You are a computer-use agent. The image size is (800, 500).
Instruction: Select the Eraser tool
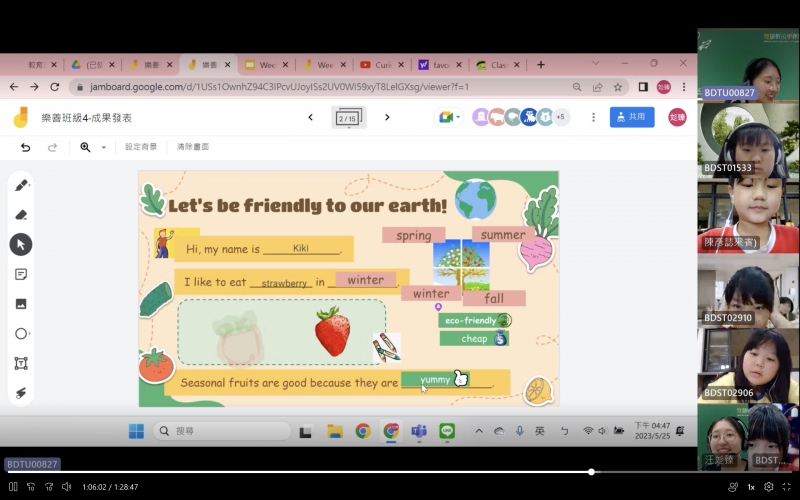tap(21, 215)
